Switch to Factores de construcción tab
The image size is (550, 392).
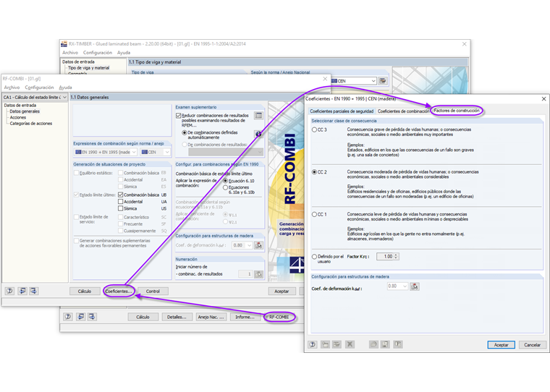(457, 111)
